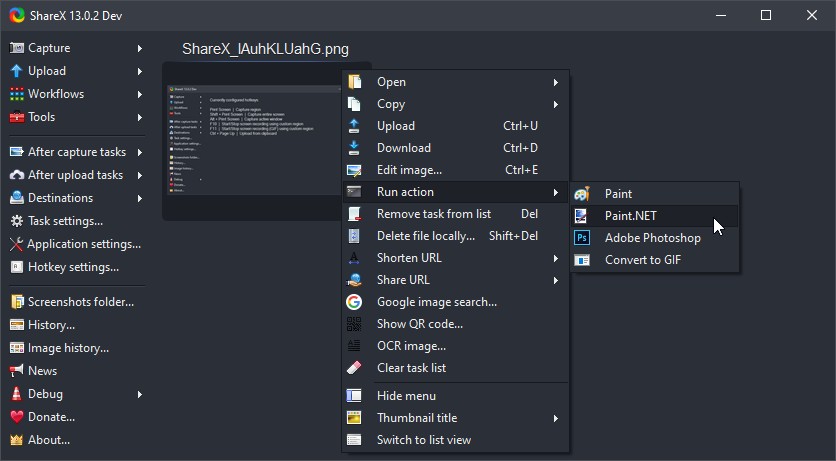The width and height of the screenshot is (836, 461).
Task: Click the blue Upload arrow icon in sidebar
Action: pos(17,71)
